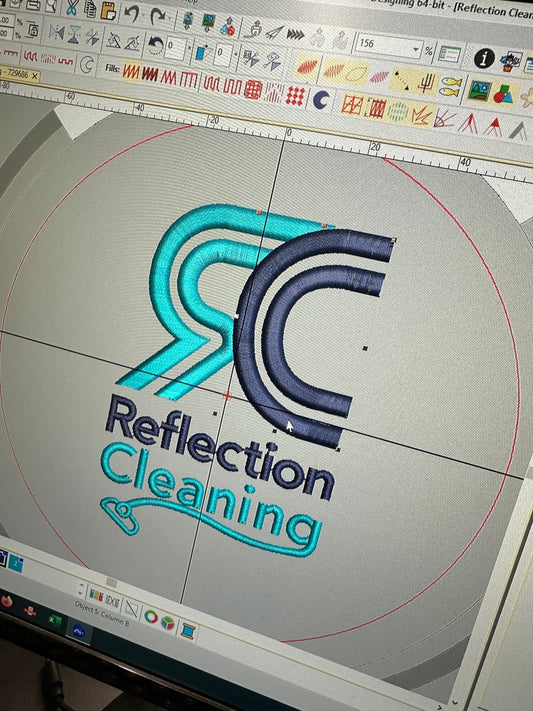Screen dimensions: 533x711
Task: Toggle the red leaf stitch view icon
Action: [308, 68]
